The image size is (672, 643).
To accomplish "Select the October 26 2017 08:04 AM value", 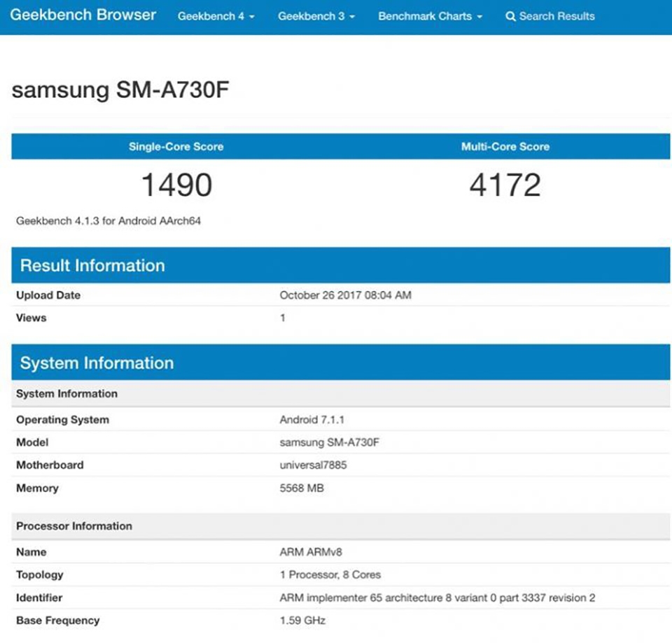I will coord(345,295).
